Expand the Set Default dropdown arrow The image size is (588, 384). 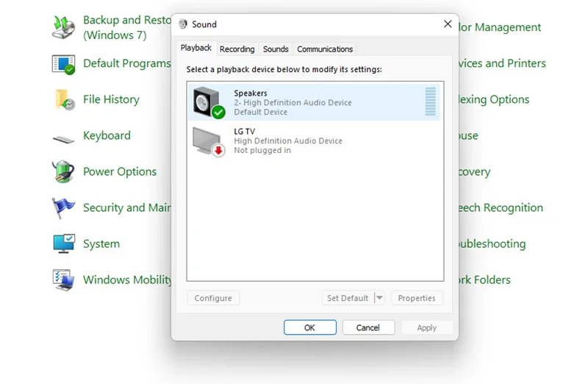[x=379, y=298]
